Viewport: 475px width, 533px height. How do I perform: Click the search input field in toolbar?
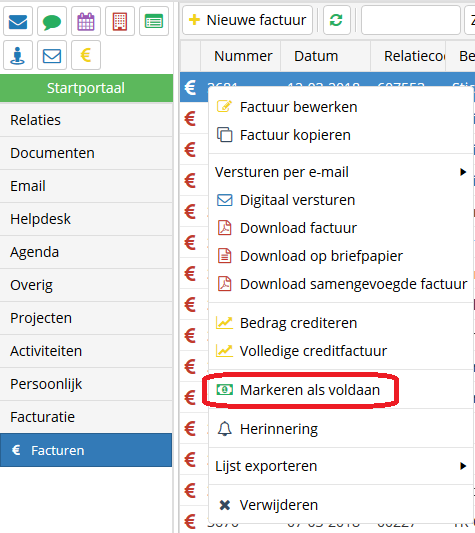[x=411, y=20]
